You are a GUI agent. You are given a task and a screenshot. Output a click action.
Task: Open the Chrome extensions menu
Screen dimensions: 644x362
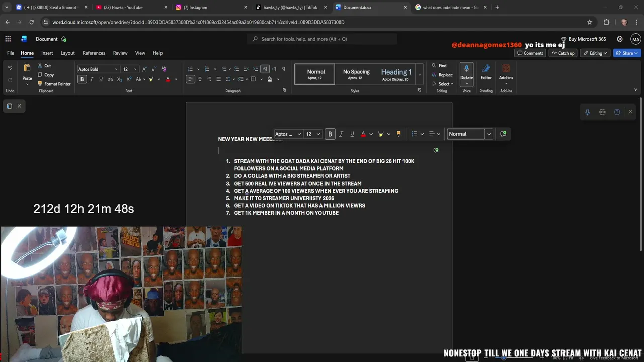tap(606, 22)
